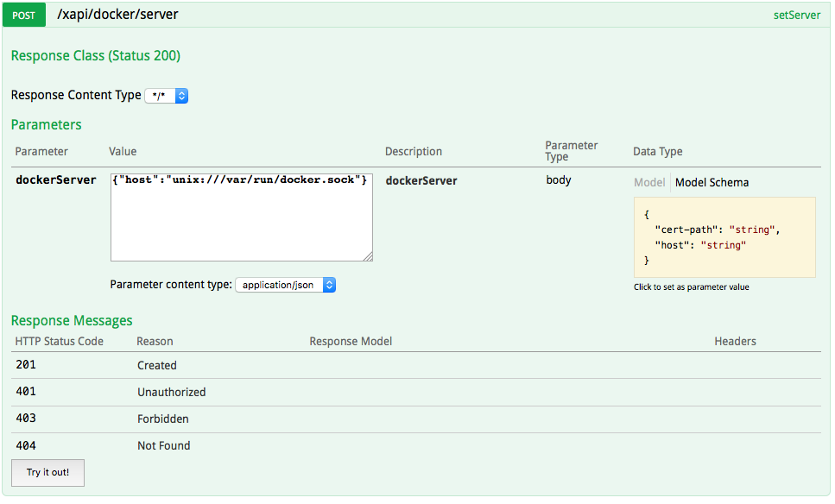Click the Response Class (Status 200) heading
Image resolution: width=835 pixels, height=504 pixels.
(x=95, y=56)
